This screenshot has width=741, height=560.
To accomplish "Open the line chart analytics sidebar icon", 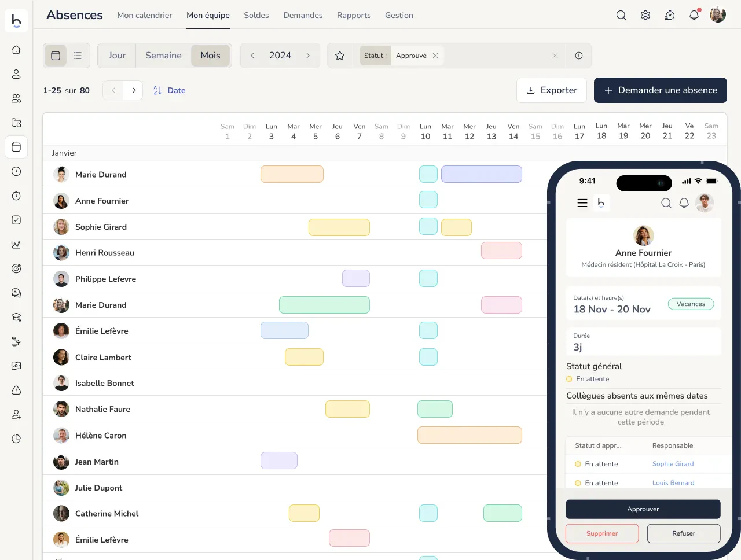I will click(16, 244).
